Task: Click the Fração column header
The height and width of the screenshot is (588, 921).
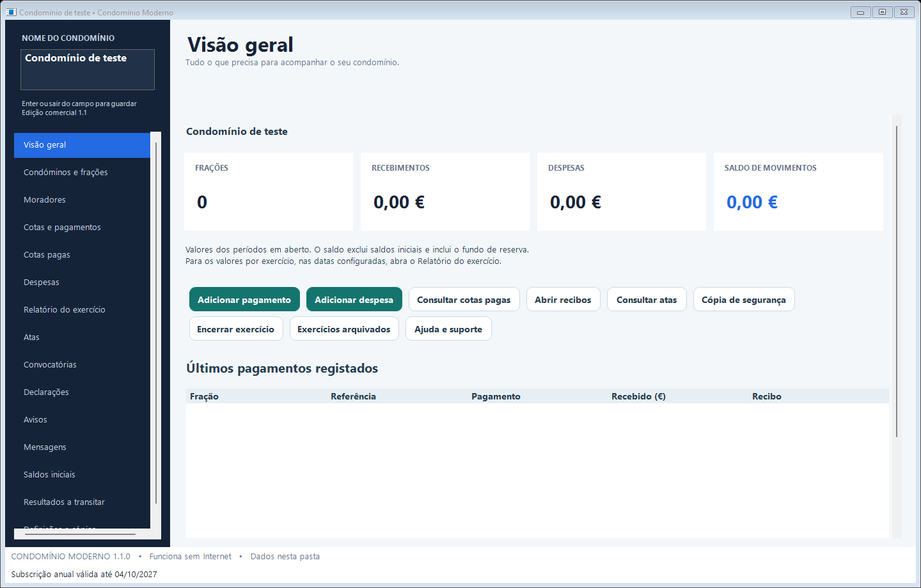Action: [x=256, y=396]
